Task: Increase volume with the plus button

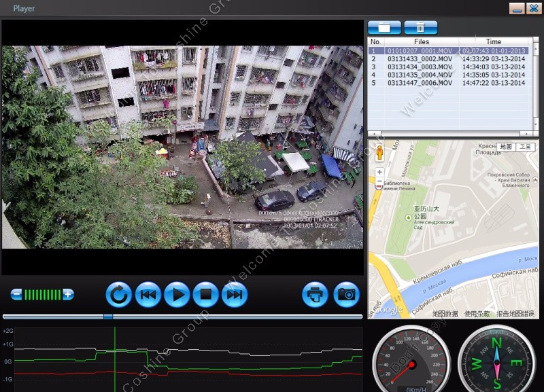Action: (68, 294)
